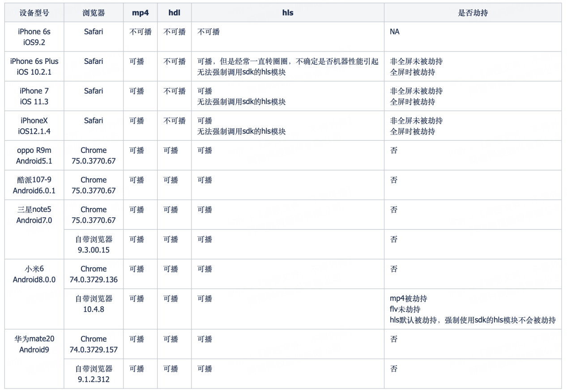Select the iPhone 6s Plus iOS 10.2.1 cell

point(34,66)
